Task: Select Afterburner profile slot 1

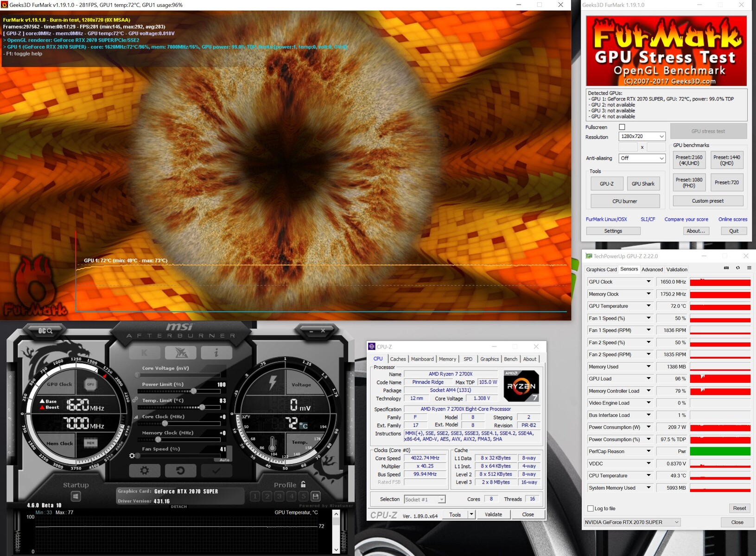Action: 255,496
